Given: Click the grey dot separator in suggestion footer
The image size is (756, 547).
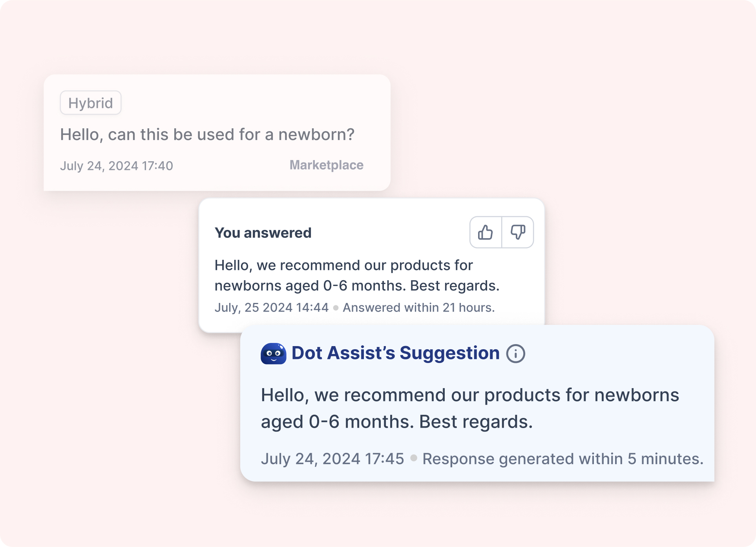Looking at the screenshot, I should pyautogui.click(x=413, y=458).
